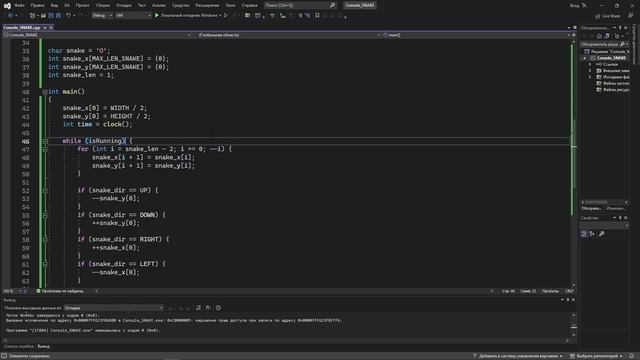This screenshot has width=640, height=360.
Task: Open the x64 platform dropdown
Action: pos(133,16)
